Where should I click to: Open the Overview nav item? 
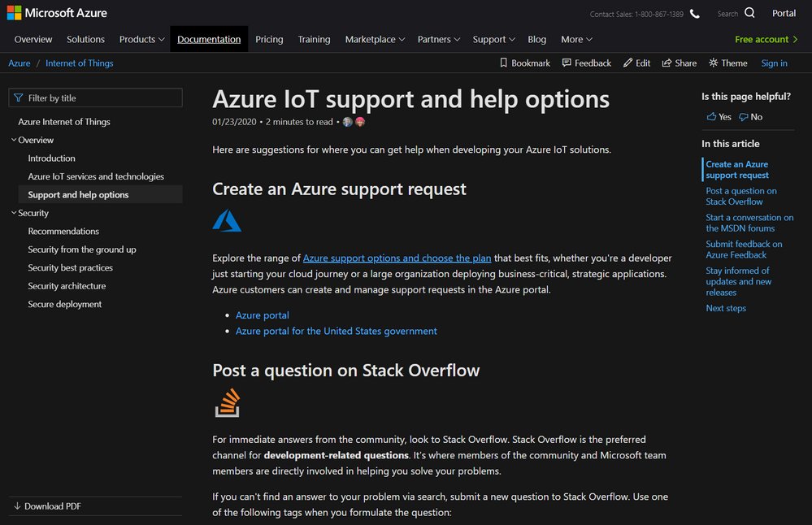click(33, 39)
